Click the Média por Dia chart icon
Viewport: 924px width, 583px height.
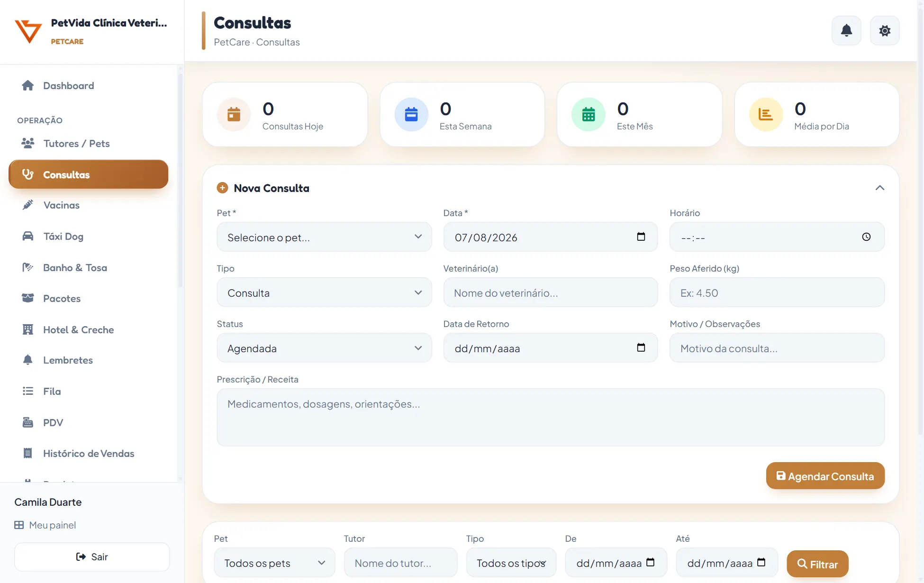pyautogui.click(x=766, y=114)
